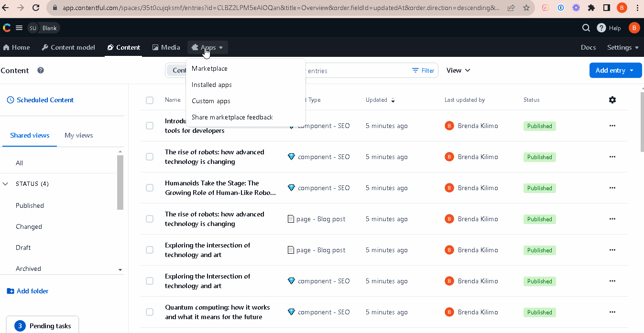Expand the Settings dropdown menu
Viewport: 644px width, 333px height.
point(622,47)
